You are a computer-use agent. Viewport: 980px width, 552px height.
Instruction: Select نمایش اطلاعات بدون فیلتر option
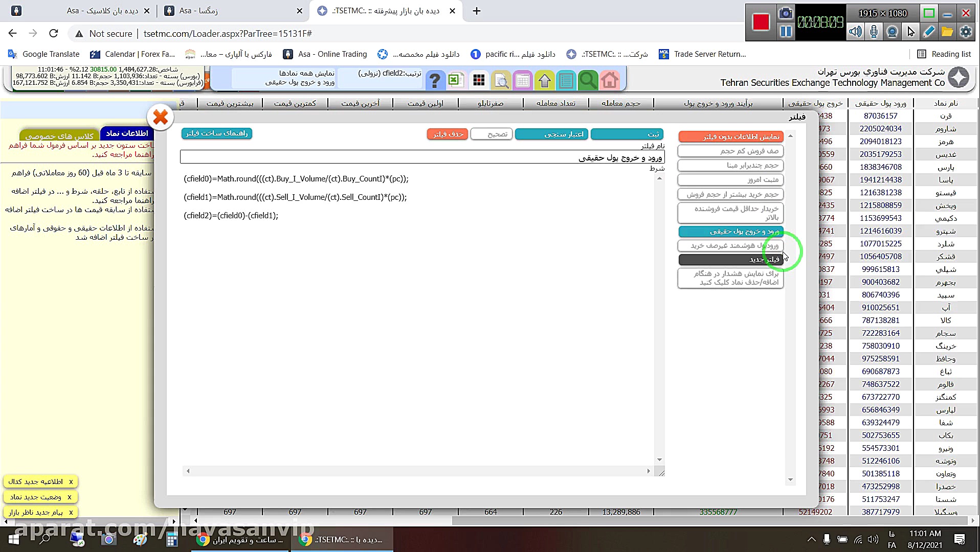point(731,137)
